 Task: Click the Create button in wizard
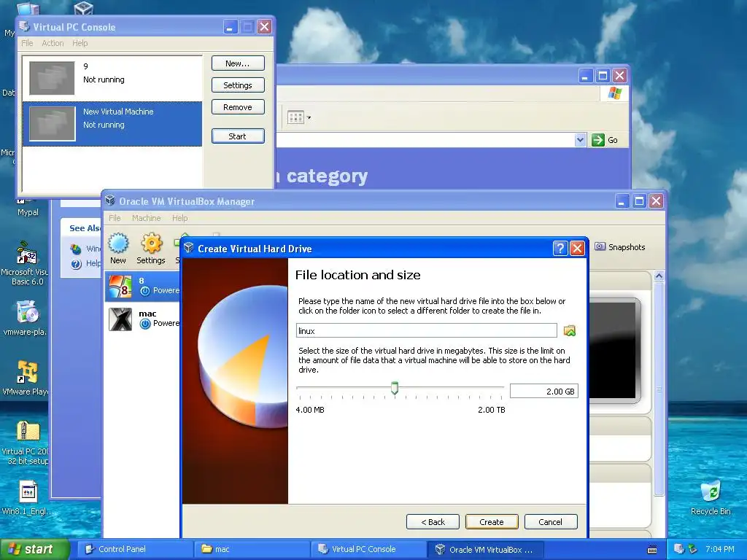click(491, 522)
